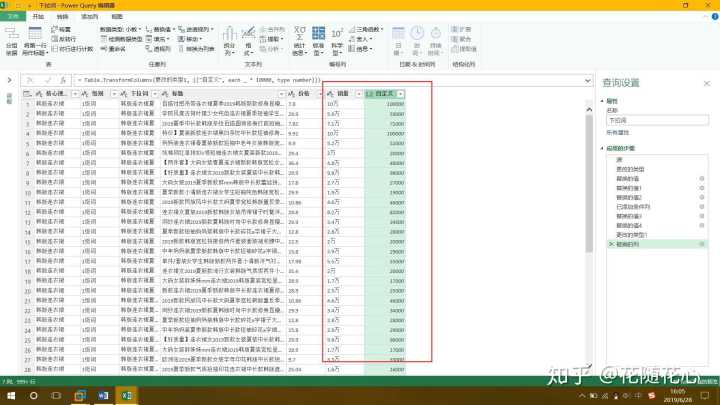
Task: Open the Excel icon in the taskbar
Action: [x=127, y=395]
